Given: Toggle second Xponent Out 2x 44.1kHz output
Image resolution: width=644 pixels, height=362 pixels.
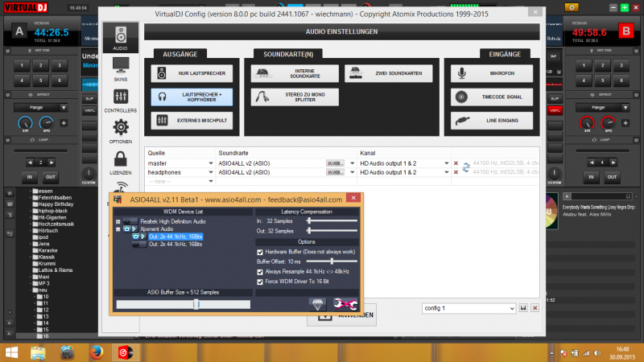Looking at the screenshot, I should (x=136, y=245).
